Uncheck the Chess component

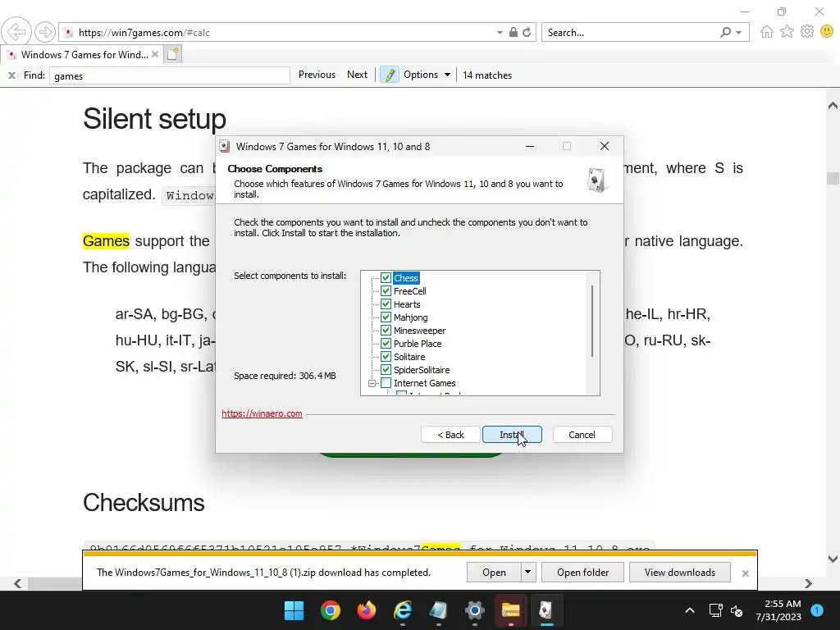(x=386, y=277)
